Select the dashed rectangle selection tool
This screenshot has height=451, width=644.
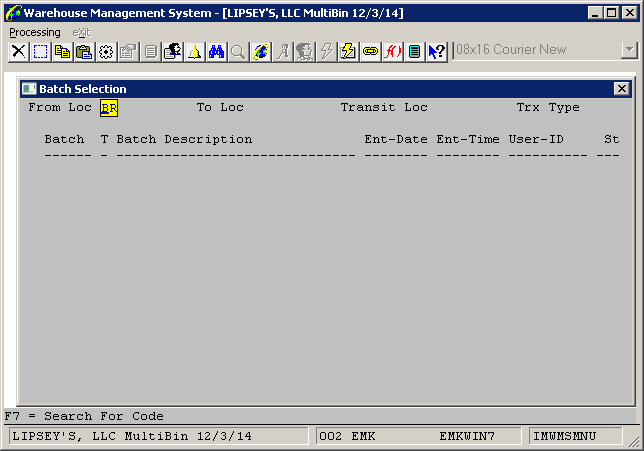[x=40, y=51]
